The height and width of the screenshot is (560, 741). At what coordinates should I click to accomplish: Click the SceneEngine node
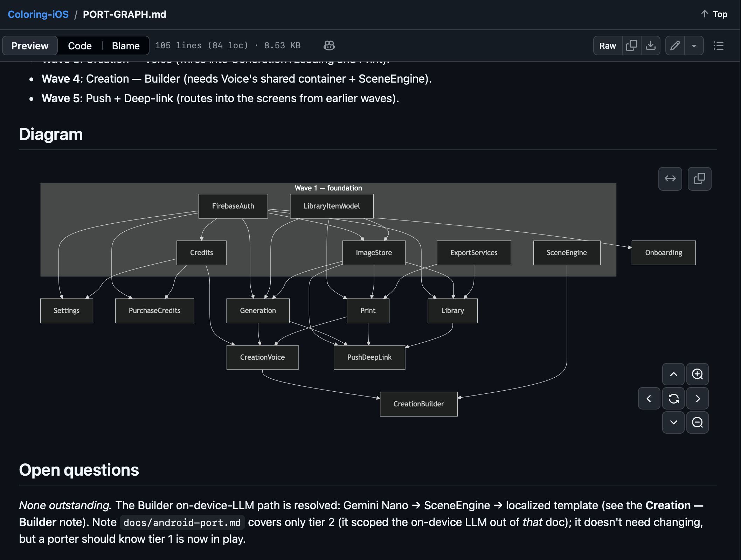(567, 253)
